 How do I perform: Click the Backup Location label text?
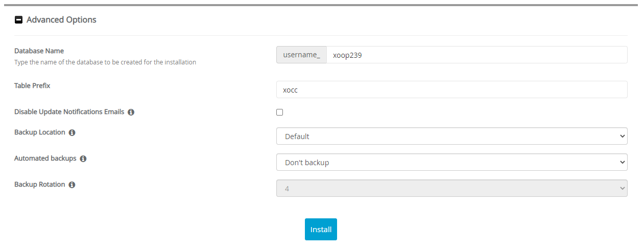[40, 132]
